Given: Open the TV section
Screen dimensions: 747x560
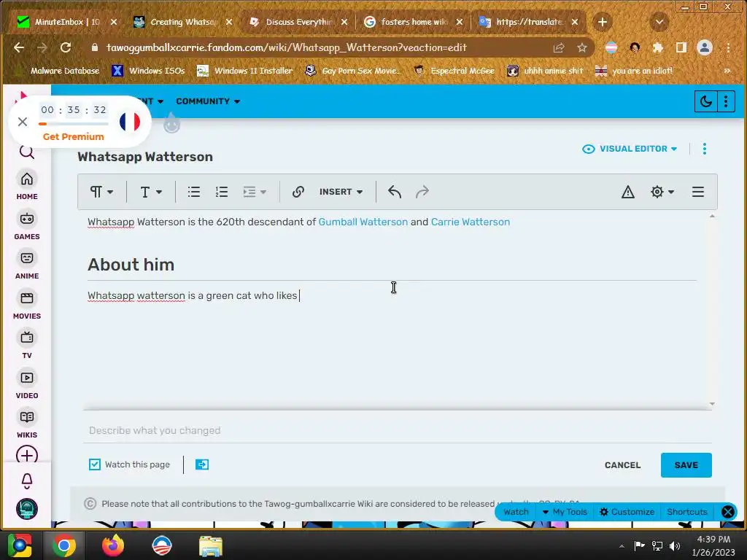Looking at the screenshot, I should [x=27, y=345].
